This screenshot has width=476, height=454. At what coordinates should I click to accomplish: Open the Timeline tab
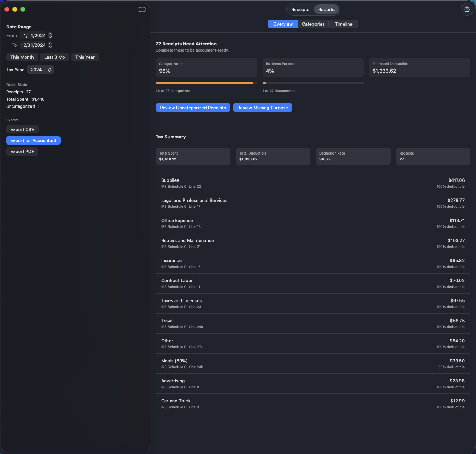tap(344, 24)
